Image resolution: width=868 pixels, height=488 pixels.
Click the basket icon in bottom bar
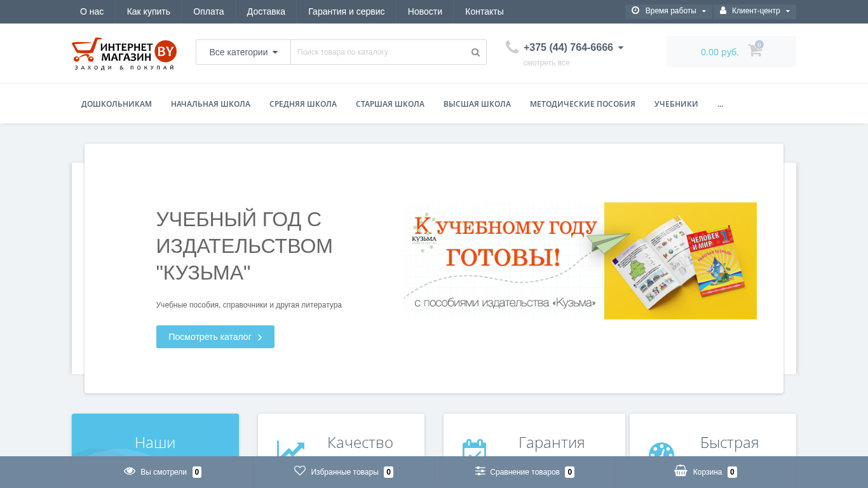tap(681, 471)
